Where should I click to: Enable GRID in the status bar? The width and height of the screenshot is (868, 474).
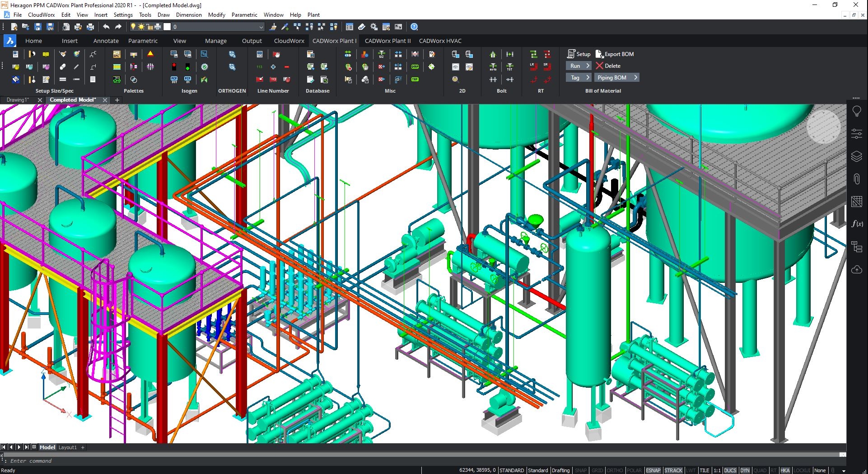(x=597, y=470)
